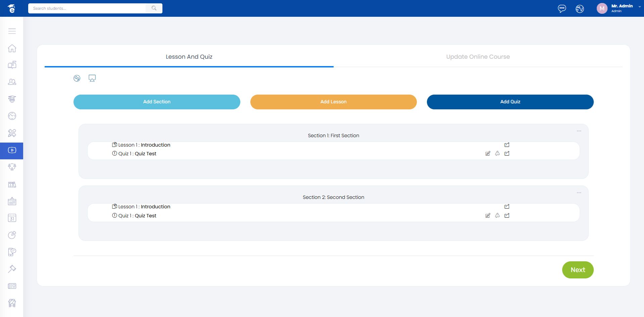Expand the Mr. Admin profile dropdown
Screen dimensions: 644x317
point(639,7)
